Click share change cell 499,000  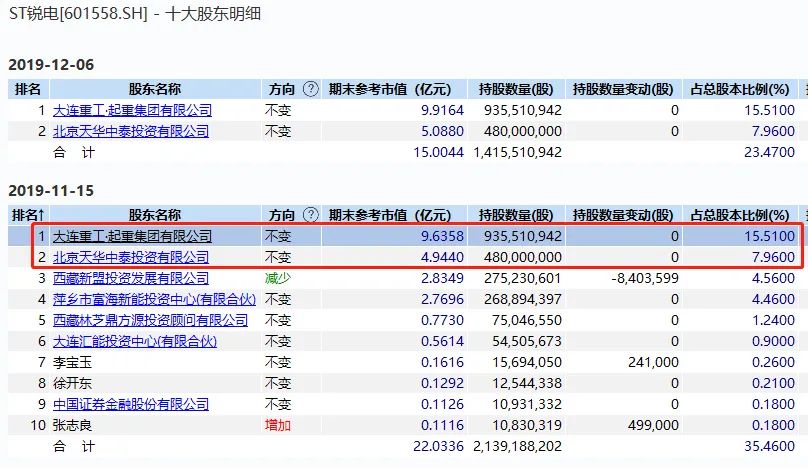point(653,425)
